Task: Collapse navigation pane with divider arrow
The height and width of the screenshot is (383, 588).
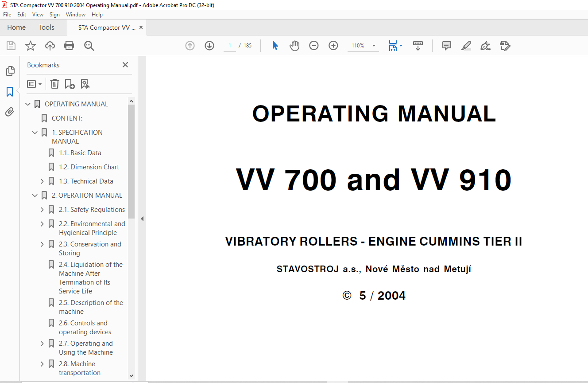Action: (142, 219)
